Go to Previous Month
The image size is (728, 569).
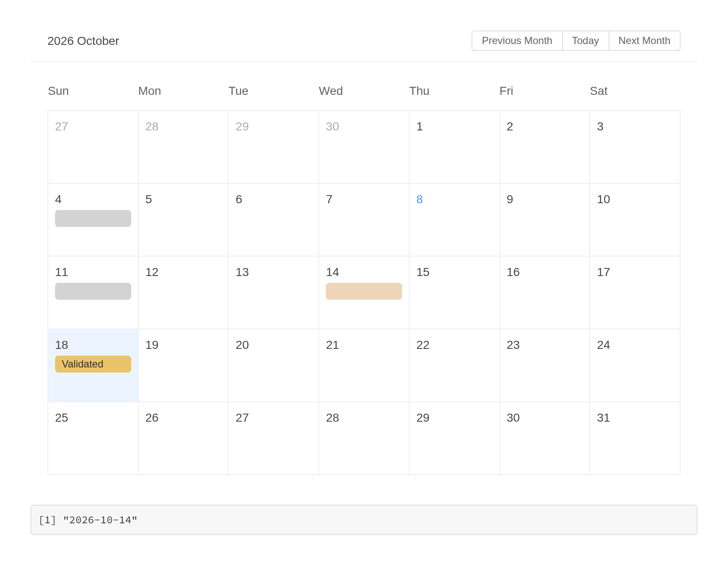517,41
